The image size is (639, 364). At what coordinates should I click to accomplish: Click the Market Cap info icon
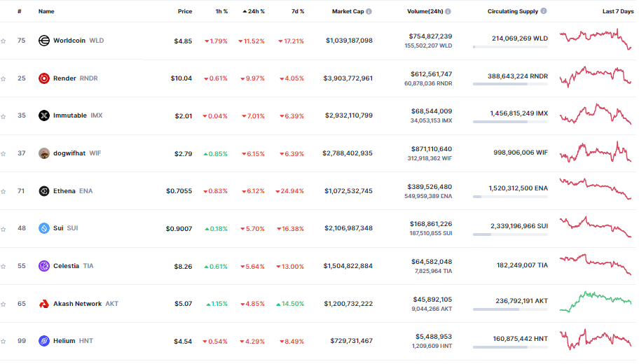pos(369,12)
